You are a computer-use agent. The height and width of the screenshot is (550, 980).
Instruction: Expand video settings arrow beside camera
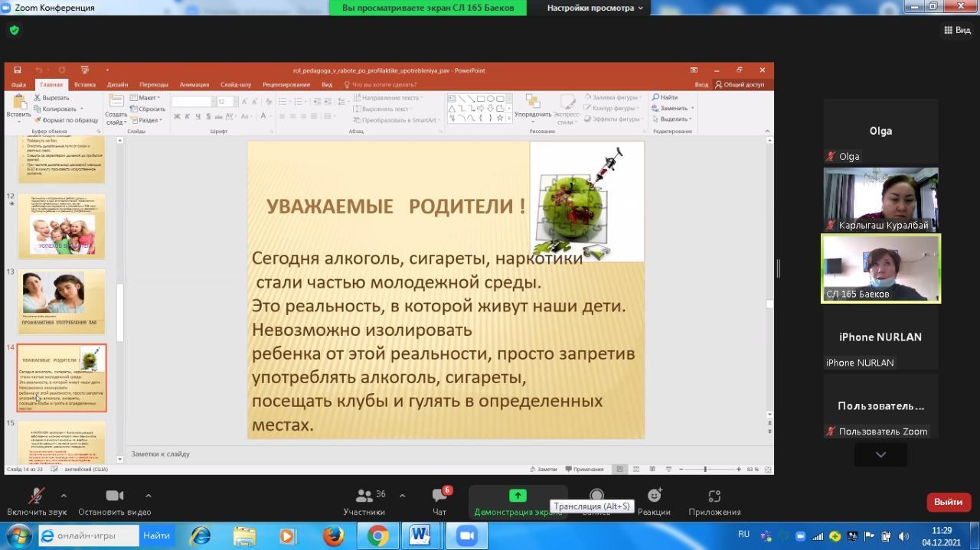click(x=148, y=496)
